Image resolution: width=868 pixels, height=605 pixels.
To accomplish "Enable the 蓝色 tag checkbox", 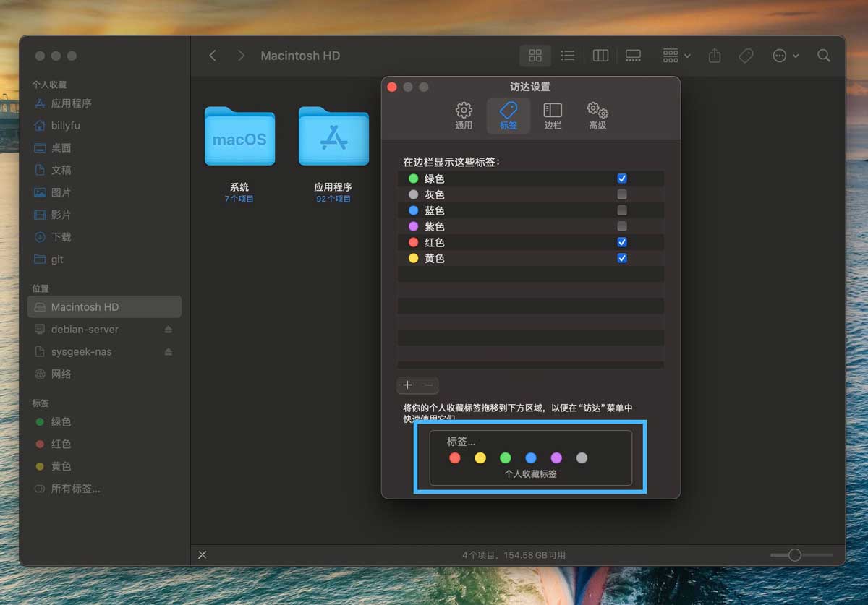I will tap(621, 210).
